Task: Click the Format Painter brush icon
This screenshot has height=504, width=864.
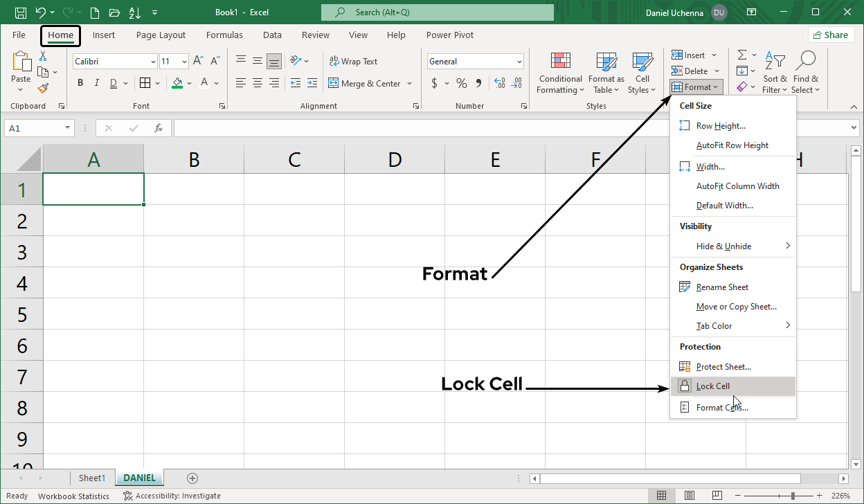Action: (x=43, y=88)
